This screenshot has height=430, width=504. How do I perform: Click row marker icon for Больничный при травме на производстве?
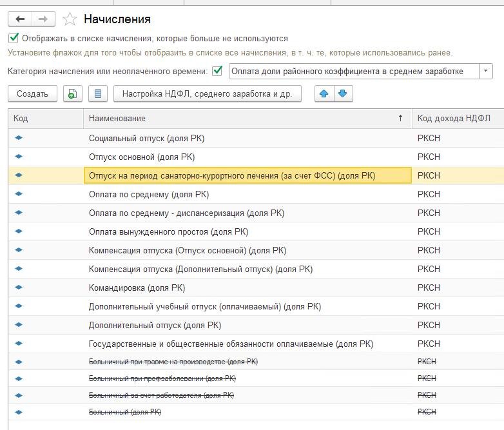pos(19,362)
